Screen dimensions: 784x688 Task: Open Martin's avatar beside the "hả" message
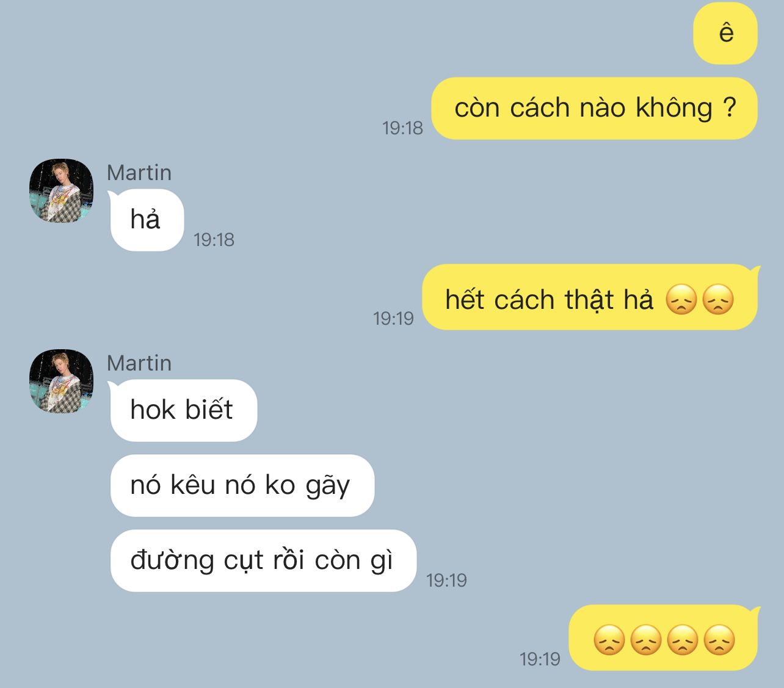pyautogui.click(x=61, y=190)
